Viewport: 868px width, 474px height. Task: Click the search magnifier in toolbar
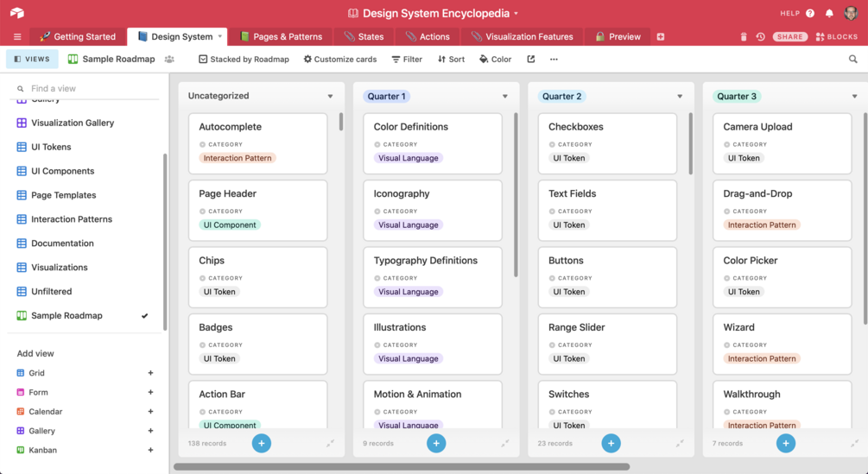(853, 60)
